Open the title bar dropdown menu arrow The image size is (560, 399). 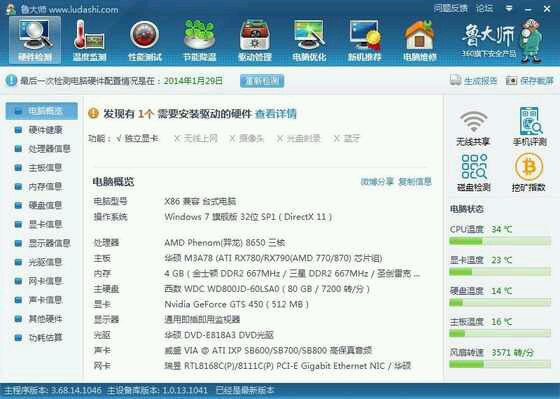click(x=509, y=8)
